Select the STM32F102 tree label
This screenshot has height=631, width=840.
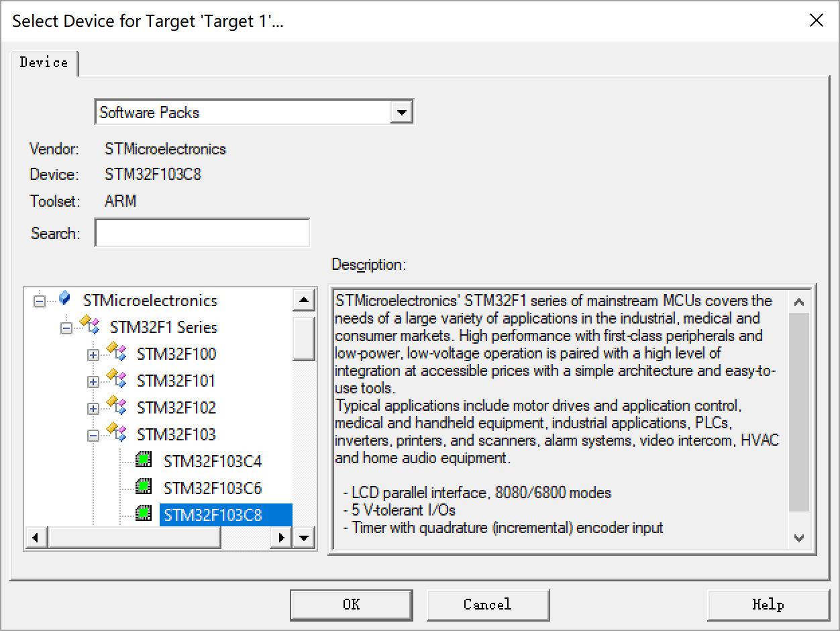176,407
